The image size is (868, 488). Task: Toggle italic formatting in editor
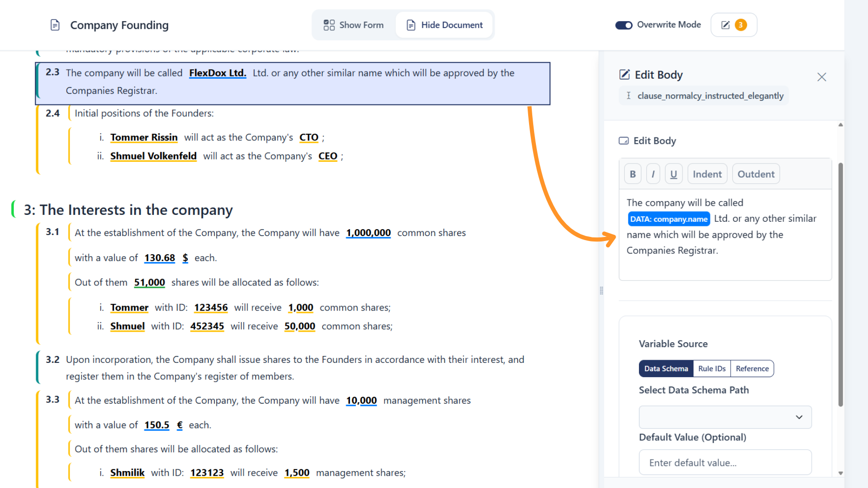tap(653, 174)
